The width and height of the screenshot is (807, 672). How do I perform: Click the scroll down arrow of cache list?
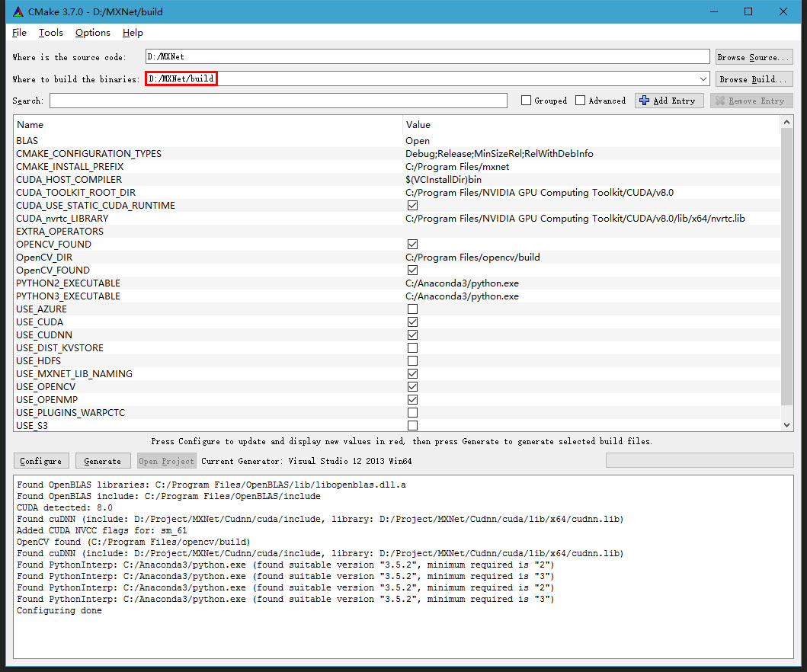786,425
